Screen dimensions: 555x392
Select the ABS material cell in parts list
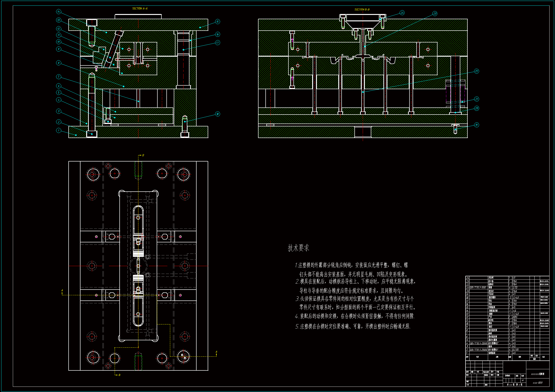[x=515, y=317]
